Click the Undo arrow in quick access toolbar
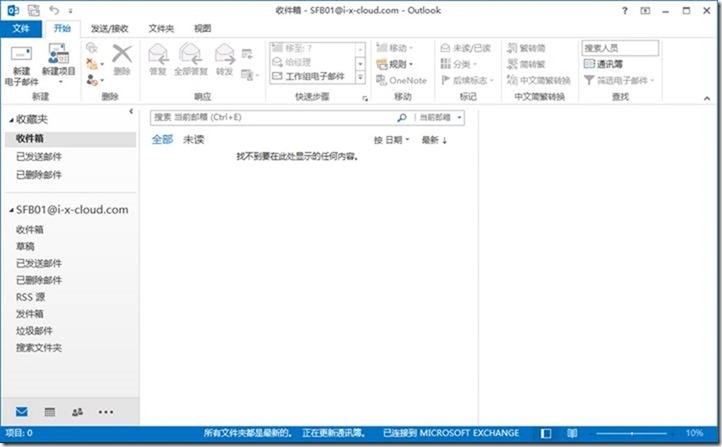The height and width of the screenshot is (447, 722). tap(54, 10)
